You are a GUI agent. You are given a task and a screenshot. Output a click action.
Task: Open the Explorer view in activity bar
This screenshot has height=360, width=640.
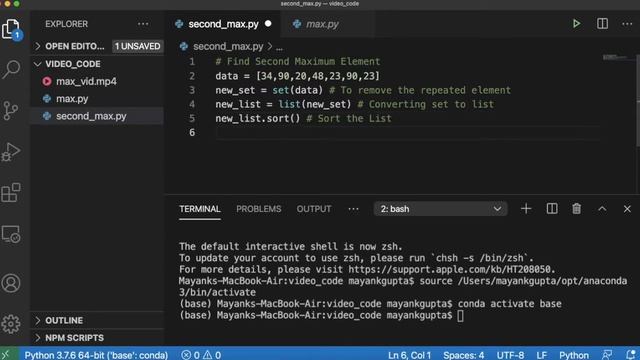point(11,29)
